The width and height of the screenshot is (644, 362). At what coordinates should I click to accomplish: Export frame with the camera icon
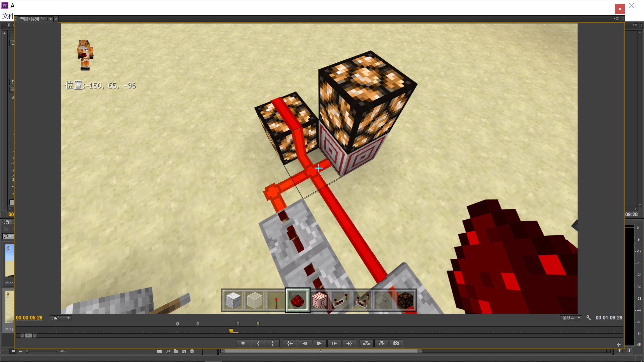click(396, 343)
